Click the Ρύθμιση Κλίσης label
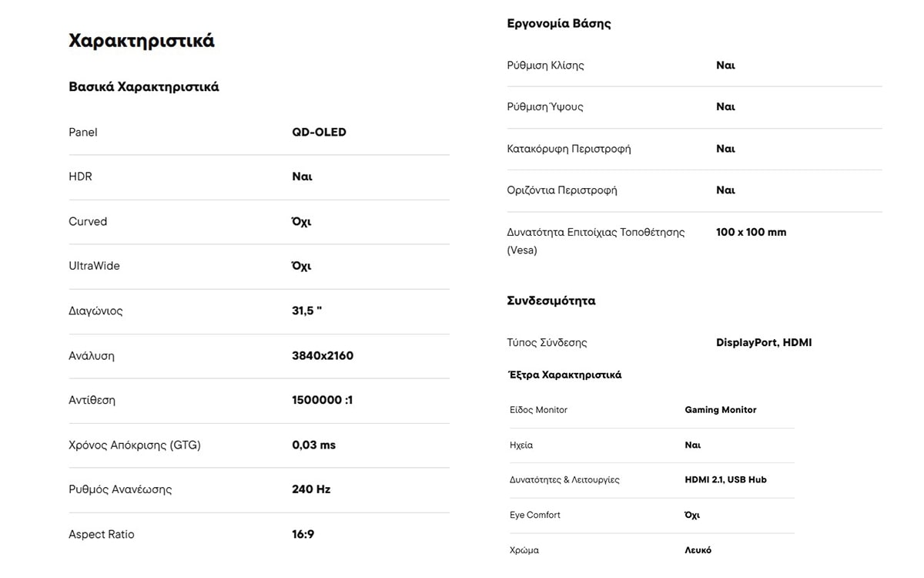This screenshot has height=578, width=924. pyautogui.click(x=545, y=66)
